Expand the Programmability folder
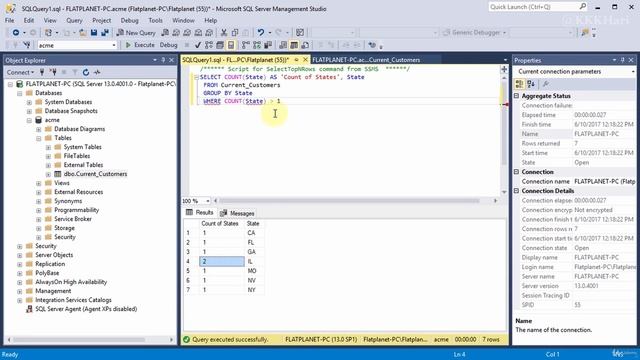 pyautogui.click(x=38, y=210)
